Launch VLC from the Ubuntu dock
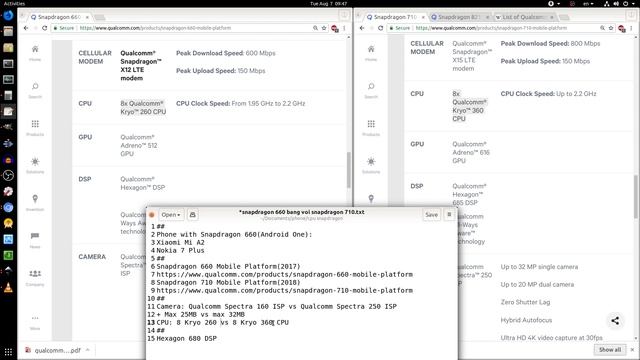Screen dimensions: 640x360 point(8,288)
